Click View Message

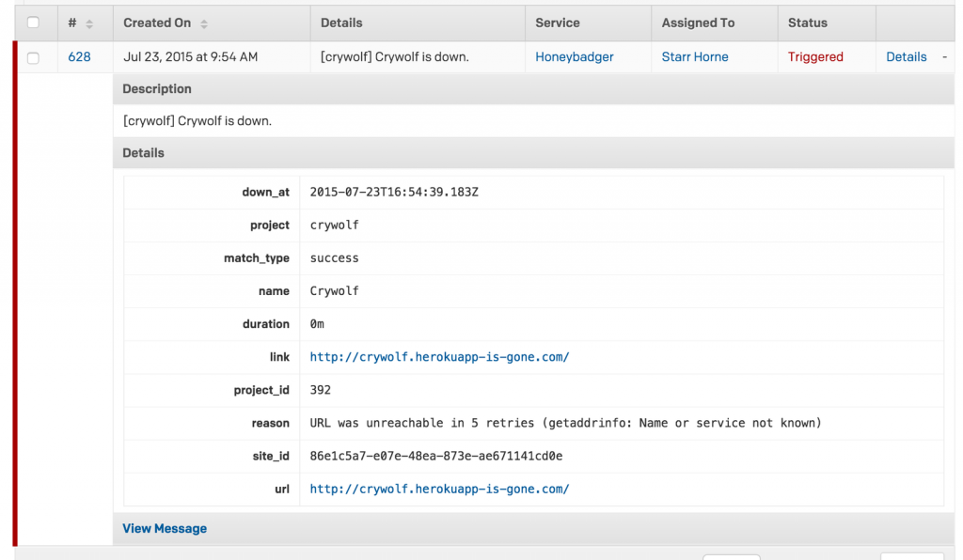pyautogui.click(x=165, y=528)
